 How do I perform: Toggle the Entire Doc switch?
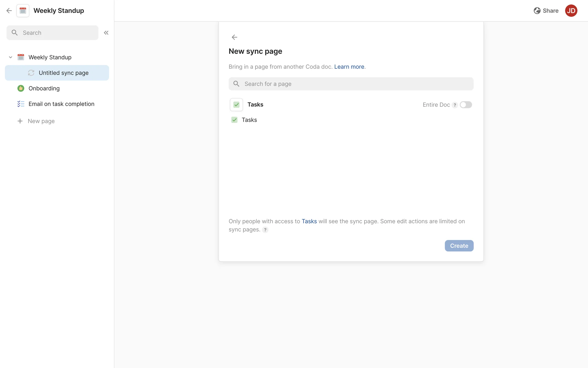[466, 105]
